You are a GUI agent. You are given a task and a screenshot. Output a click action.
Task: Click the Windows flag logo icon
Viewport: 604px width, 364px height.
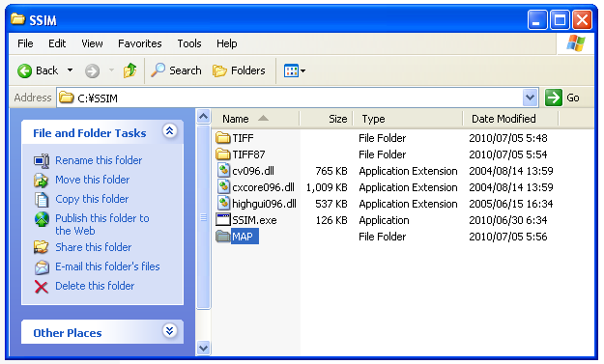point(576,43)
